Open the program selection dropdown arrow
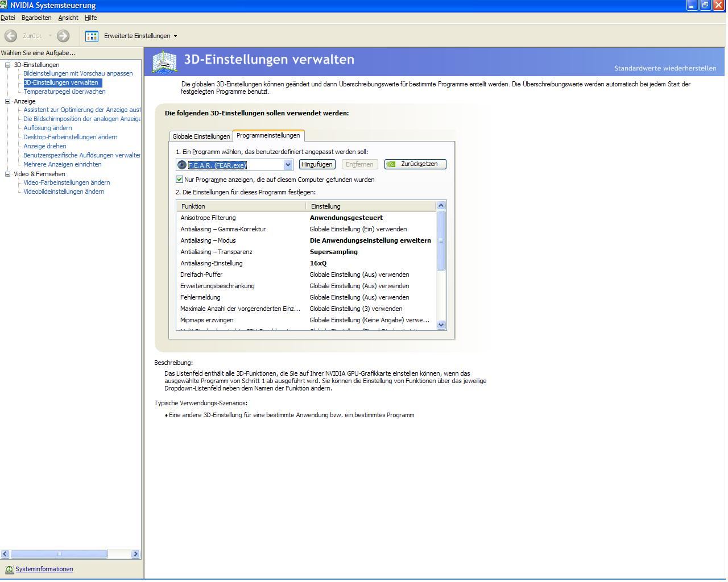 coord(288,165)
